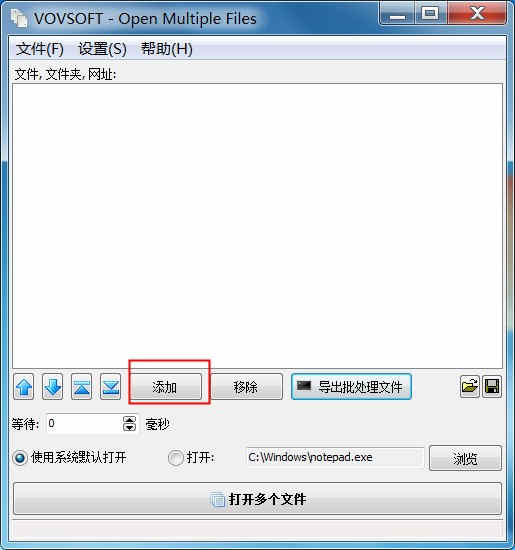515x550 pixels.
Task: Open the 文件(F) menu
Action: click(40, 49)
